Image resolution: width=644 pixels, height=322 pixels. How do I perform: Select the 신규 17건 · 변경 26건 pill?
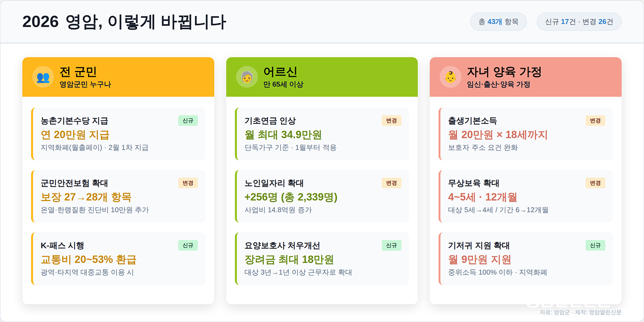tap(579, 22)
